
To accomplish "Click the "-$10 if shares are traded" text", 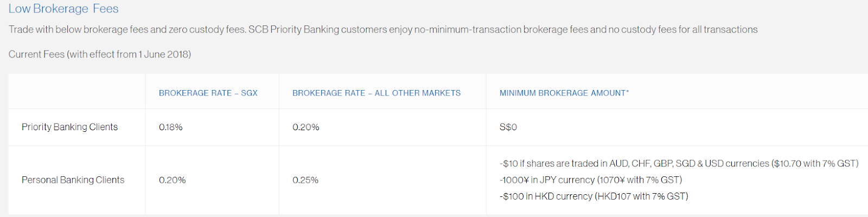I will coord(597,163).
